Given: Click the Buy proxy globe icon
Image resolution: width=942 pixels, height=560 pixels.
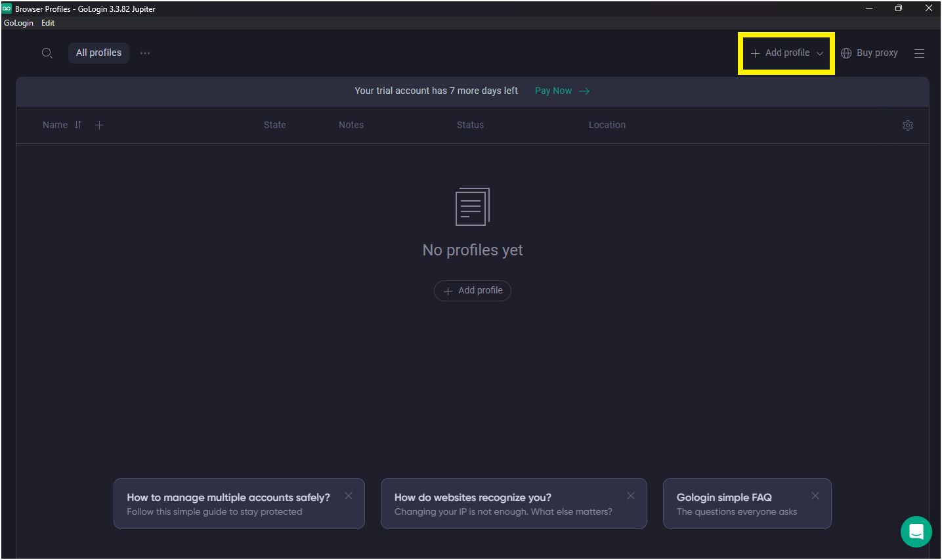Looking at the screenshot, I should (846, 53).
